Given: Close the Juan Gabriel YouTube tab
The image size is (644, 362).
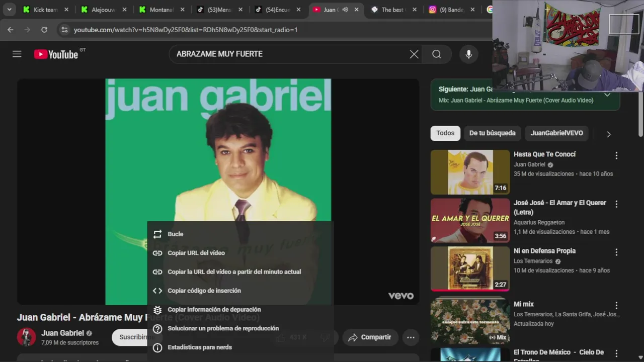Looking at the screenshot, I should [357, 10].
